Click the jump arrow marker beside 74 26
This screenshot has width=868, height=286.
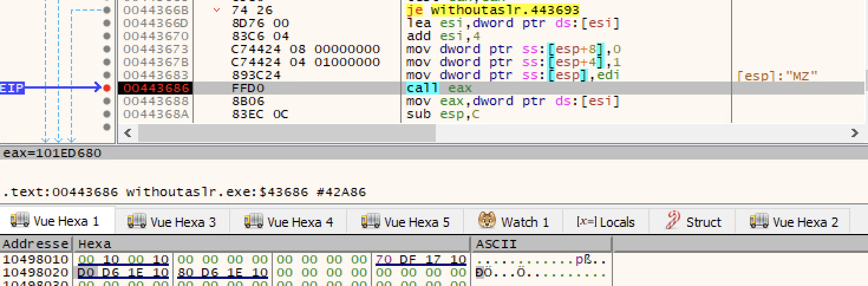point(217,10)
